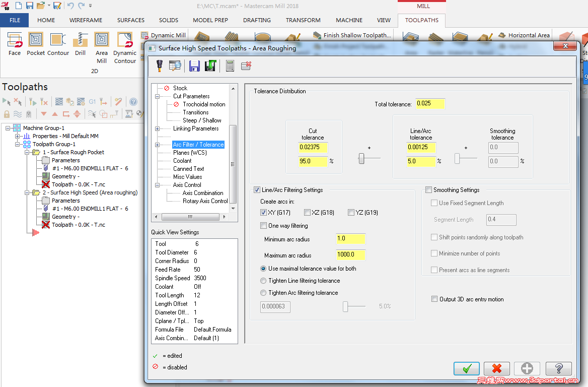Image resolution: width=588 pixels, height=387 pixels.
Task: Open the TRANSFORM ribbon tab
Action: click(x=303, y=20)
